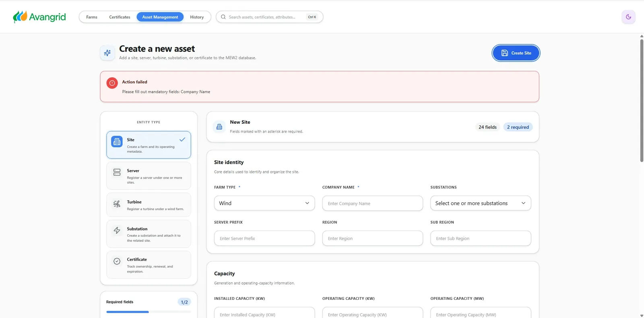Click the Certificate check badge icon

click(117, 261)
